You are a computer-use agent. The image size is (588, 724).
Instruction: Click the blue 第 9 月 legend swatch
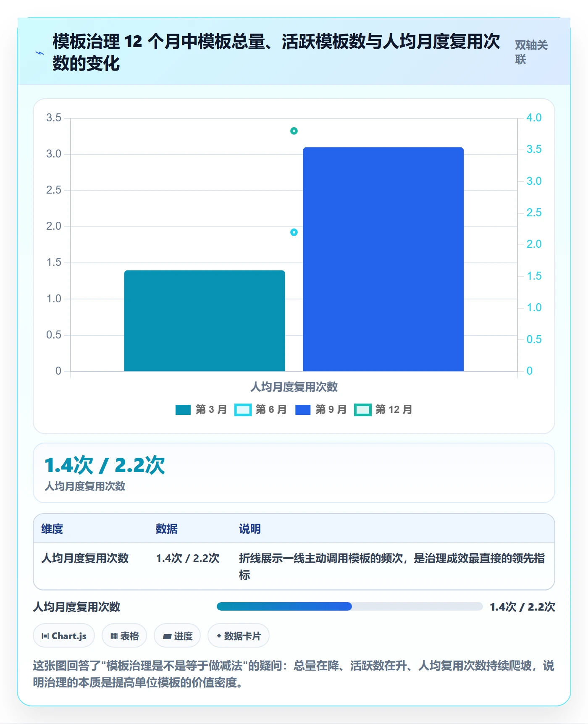[x=303, y=409]
